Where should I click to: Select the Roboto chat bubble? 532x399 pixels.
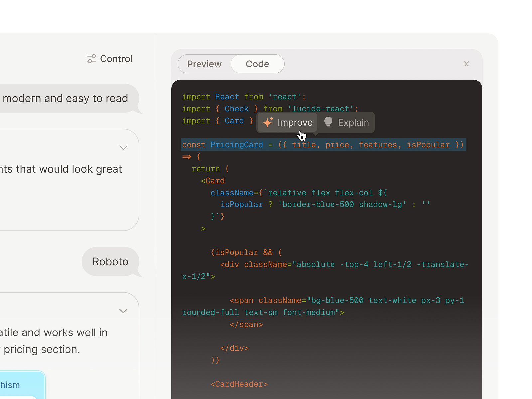click(110, 262)
